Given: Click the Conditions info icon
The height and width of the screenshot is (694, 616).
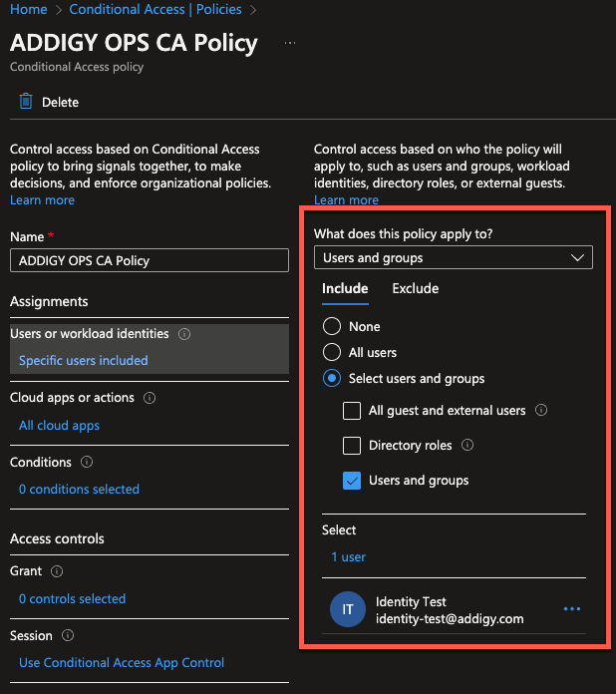Looking at the screenshot, I should (87, 462).
